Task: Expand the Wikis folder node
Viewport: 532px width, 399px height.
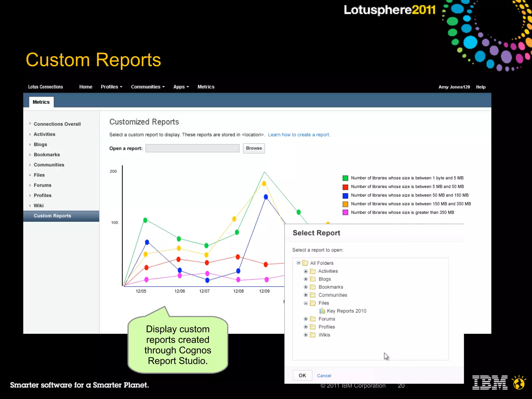Action: [306, 335]
